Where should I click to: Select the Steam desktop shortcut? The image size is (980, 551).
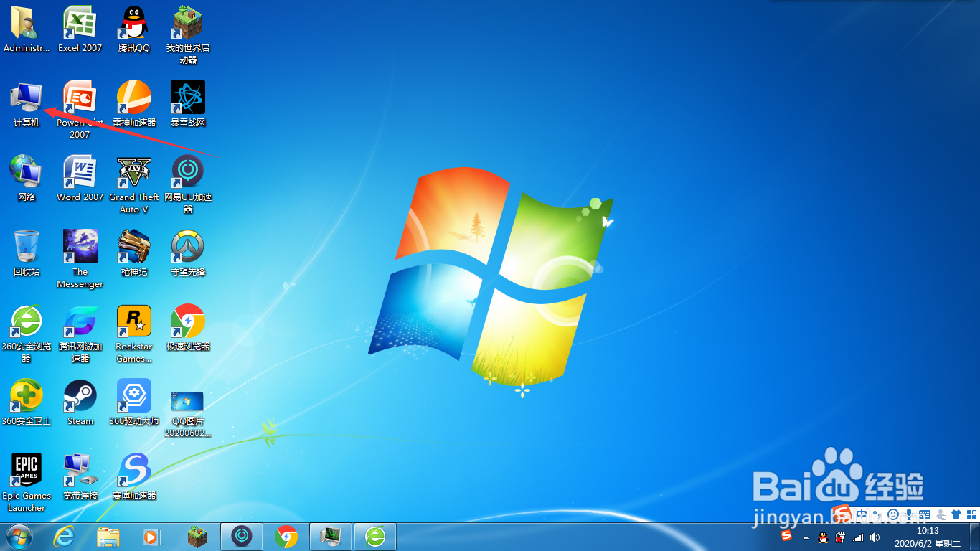(x=80, y=402)
